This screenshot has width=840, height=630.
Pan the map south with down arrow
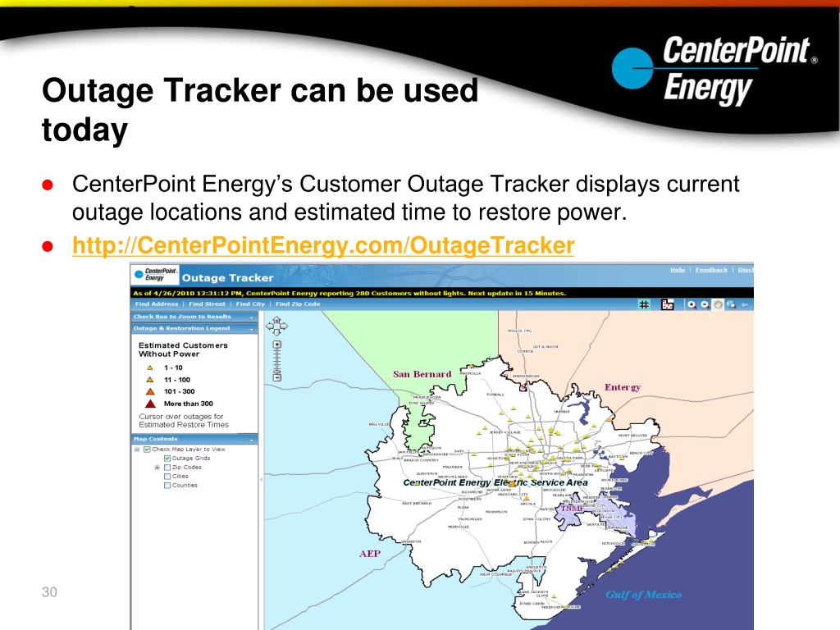click(277, 332)
